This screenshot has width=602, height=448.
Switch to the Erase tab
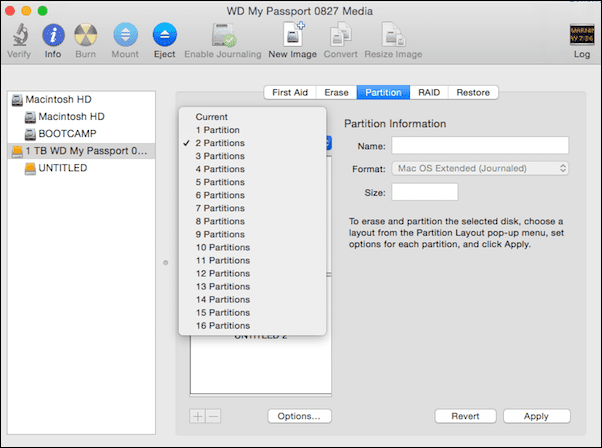coord(336,93)
